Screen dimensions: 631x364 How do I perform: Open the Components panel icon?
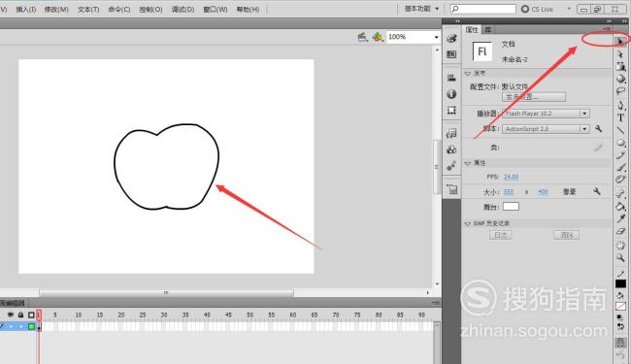point(451,149)
